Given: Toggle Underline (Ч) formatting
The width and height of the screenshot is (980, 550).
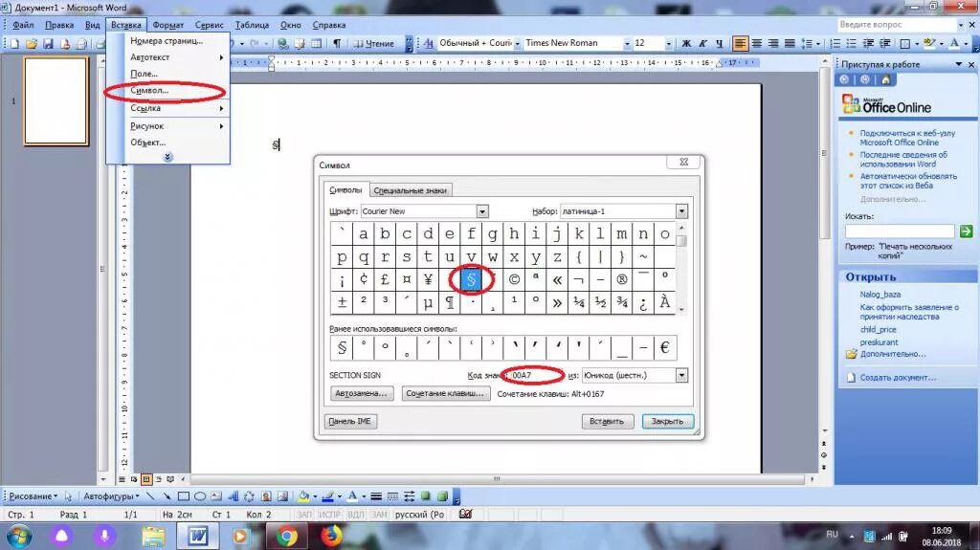Looking at the screenshot, I should pyautogui.click(x=719, y=43).
